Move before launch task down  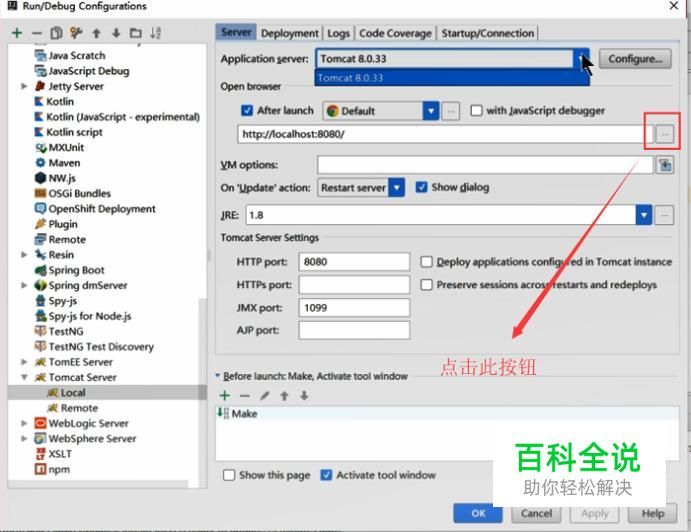(x=304, y=395)
